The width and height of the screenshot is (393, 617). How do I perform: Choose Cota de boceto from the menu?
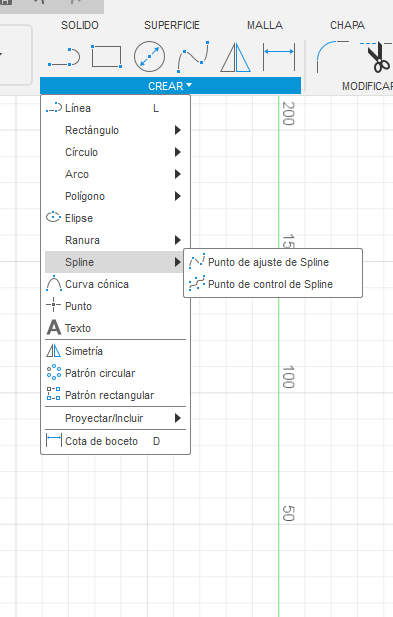click(x=116, y=441)
